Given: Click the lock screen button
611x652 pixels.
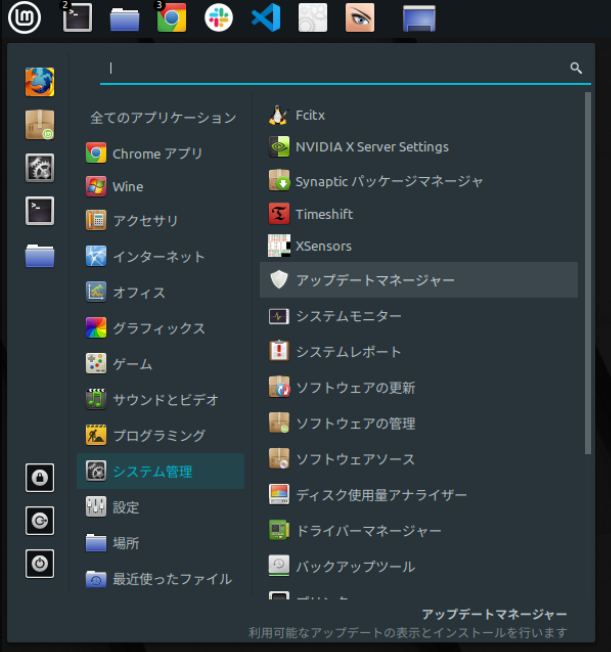Looking at the screenshot, I should [40, 477].
